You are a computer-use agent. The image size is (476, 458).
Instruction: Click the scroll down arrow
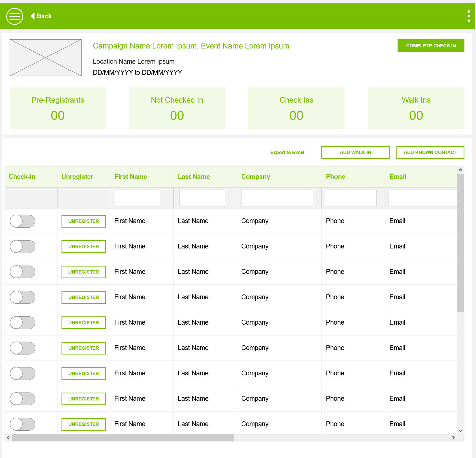click(x=460, y=431)
